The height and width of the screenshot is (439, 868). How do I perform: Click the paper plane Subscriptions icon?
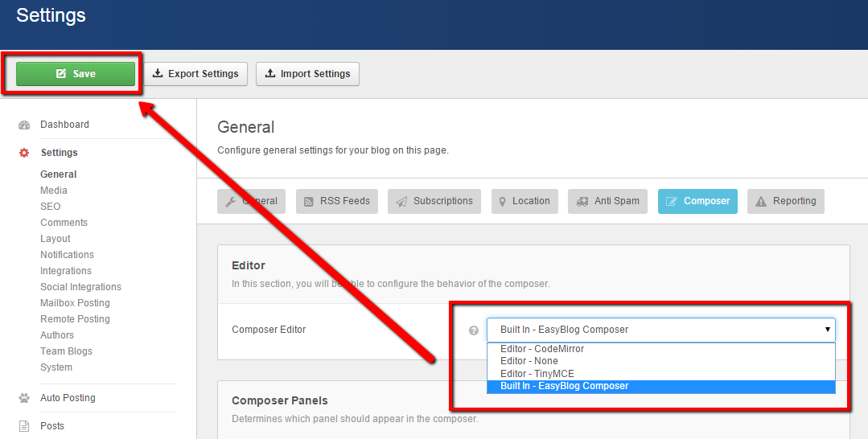[x=401, y=202]
